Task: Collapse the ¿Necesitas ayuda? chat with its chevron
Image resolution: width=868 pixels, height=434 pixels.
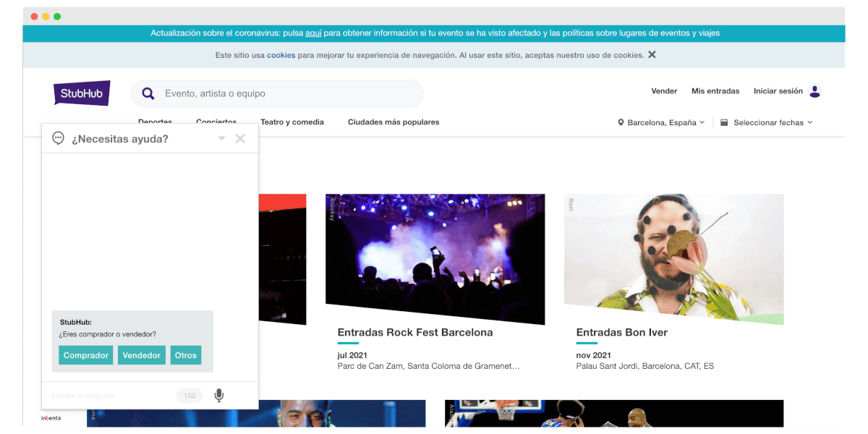Action: pos(221,137)
